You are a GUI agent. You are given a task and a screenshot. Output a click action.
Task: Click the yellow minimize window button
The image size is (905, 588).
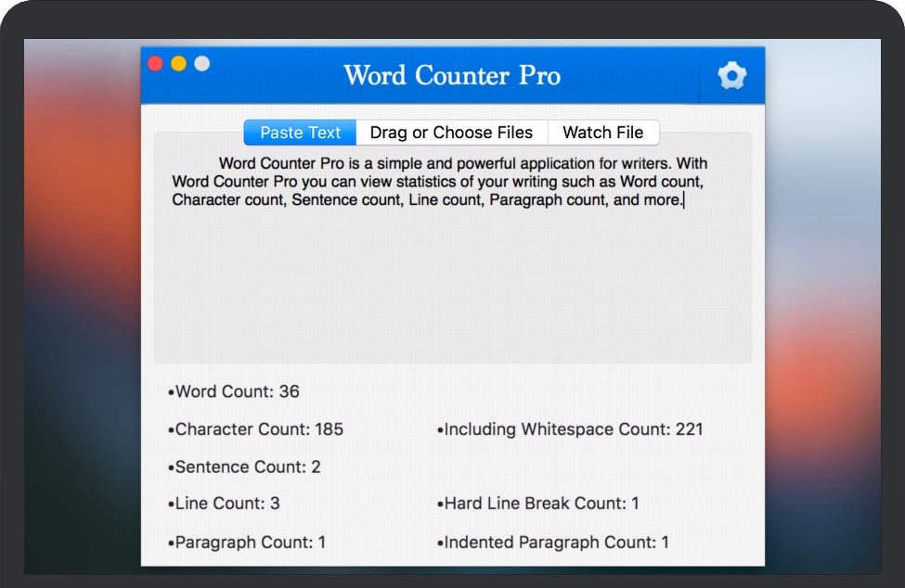coord(178,64)
